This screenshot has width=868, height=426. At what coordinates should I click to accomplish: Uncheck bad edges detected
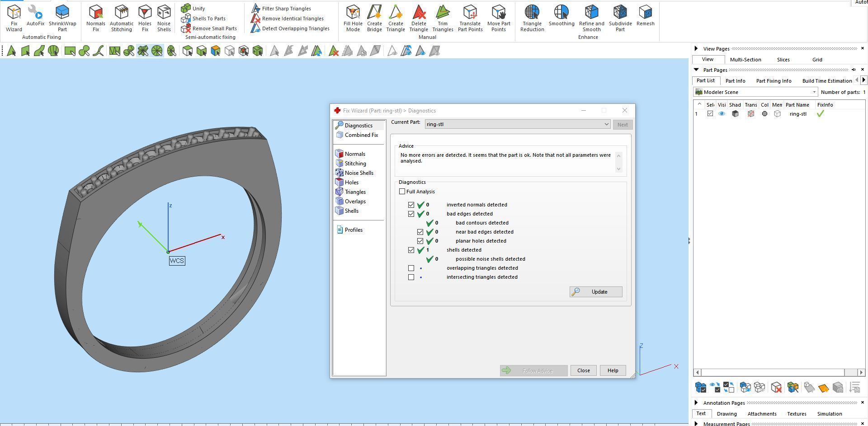(x=411, y=214)
